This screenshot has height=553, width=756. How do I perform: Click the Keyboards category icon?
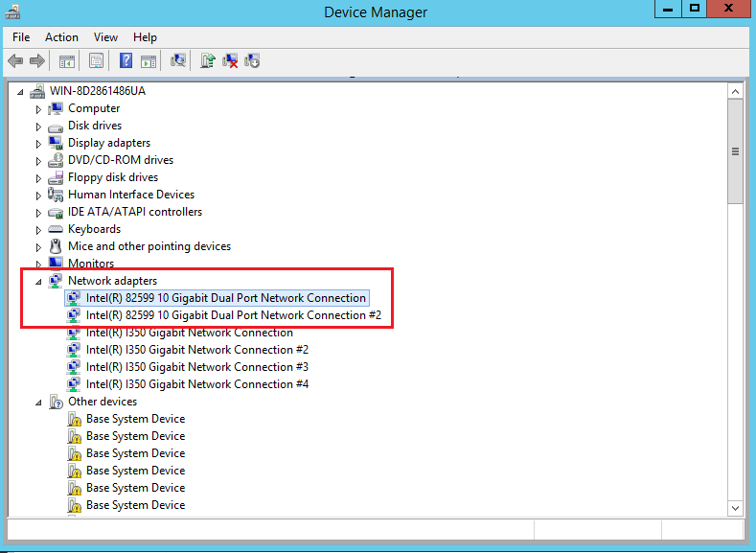tap(56, 229)
